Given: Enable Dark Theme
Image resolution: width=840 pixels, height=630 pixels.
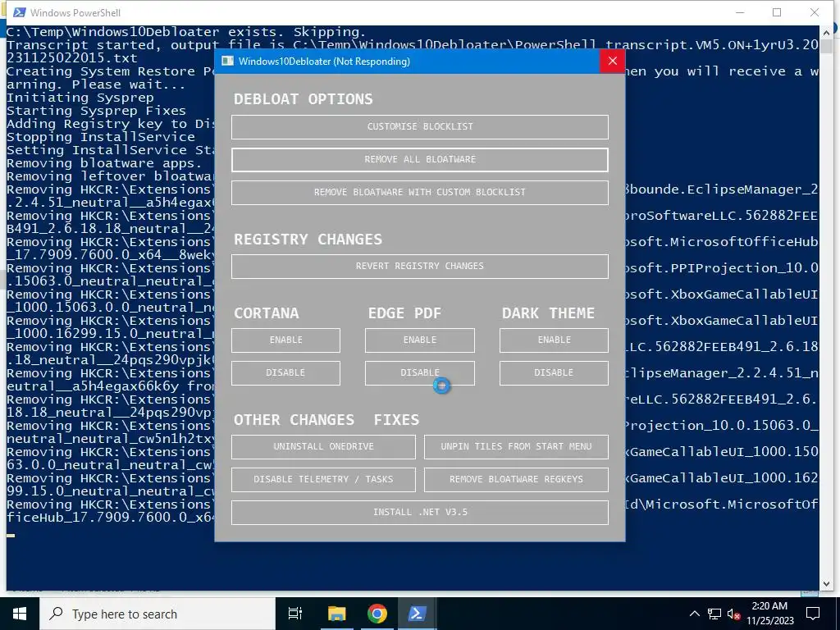Looking at the screenshot, I should pos(554,340).
